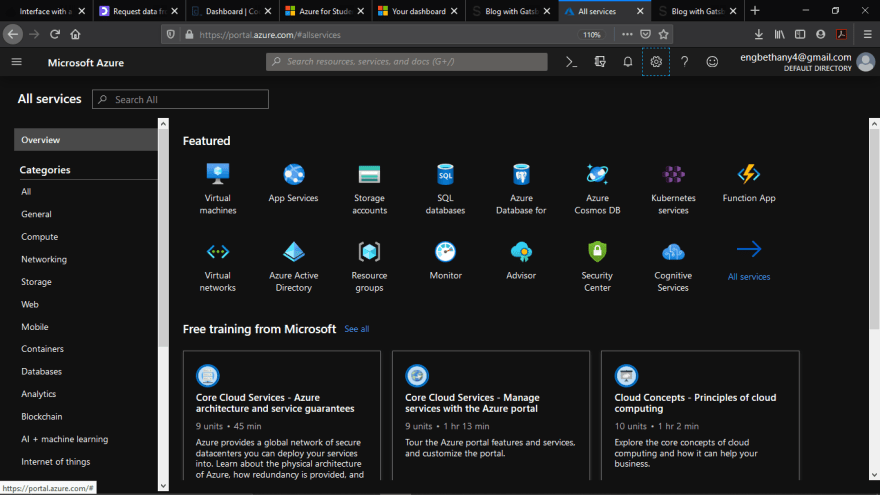
Task: Click See all training link
Action: pyautogui.click(x=356, y=329)
